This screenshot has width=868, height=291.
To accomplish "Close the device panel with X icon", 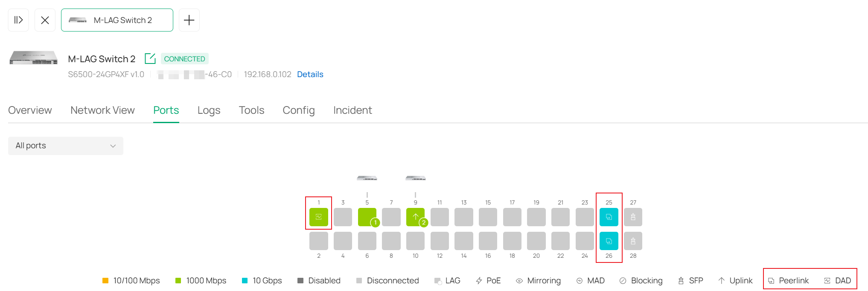I will point(45,20).
